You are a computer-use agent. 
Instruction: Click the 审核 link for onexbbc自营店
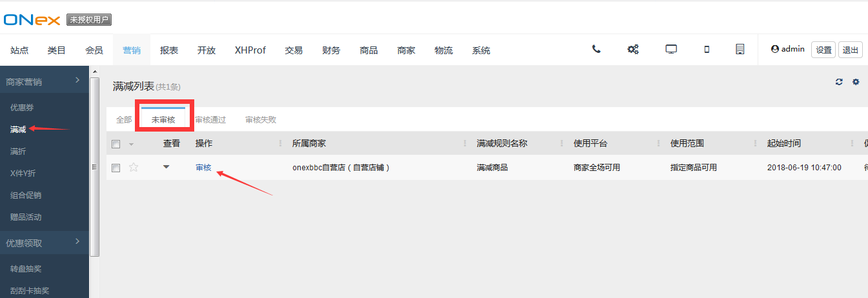coord(203,168)
